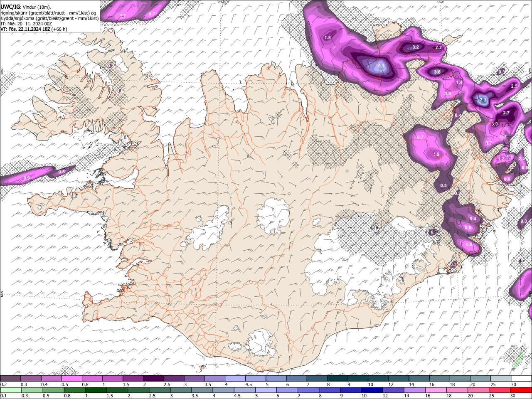Click the 2.2 value near the northeast coast
532x399 pixels.
coord(438,47)
